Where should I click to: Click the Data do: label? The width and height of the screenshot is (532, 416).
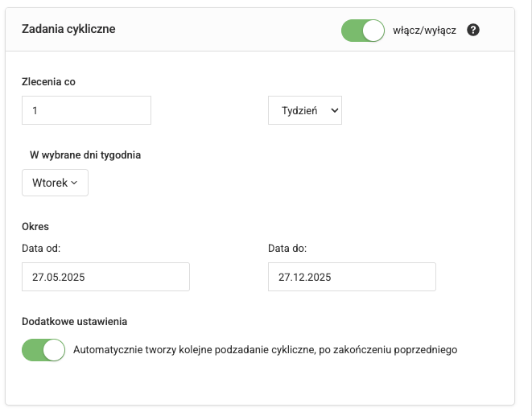[x=287, y=248]
